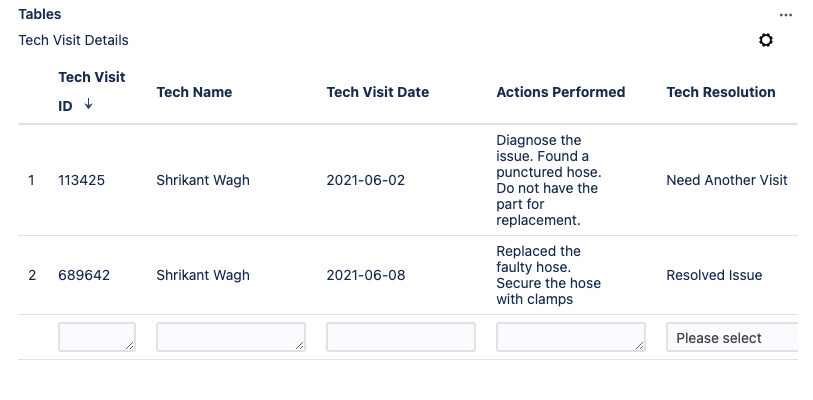The height and width of the screenshot is (400, 813).
Task: Focus the new Tech Visit Date input
Action: 401,337
